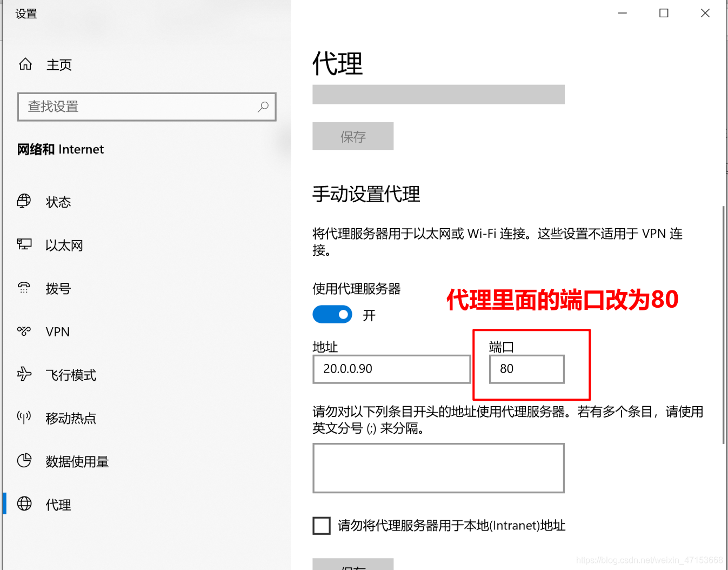Select the VPN connection icon
The height and width of the screenshot is (570, 728).
click(x=24, y=331)
